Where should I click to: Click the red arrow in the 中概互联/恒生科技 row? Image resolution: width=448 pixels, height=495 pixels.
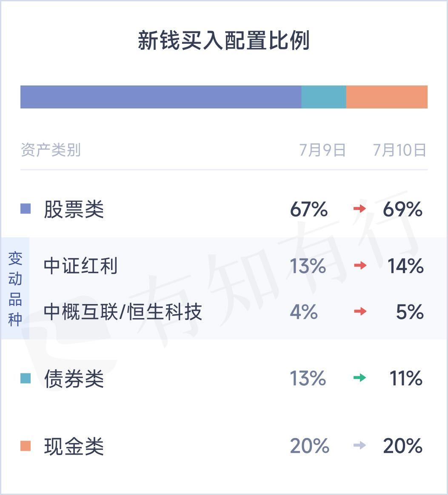360,312
